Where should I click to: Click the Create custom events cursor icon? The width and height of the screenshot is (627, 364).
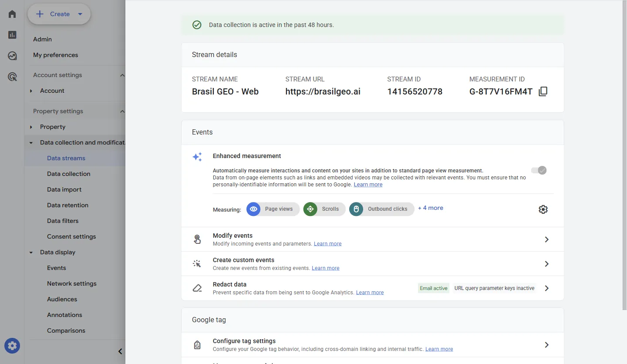[197, 263]
